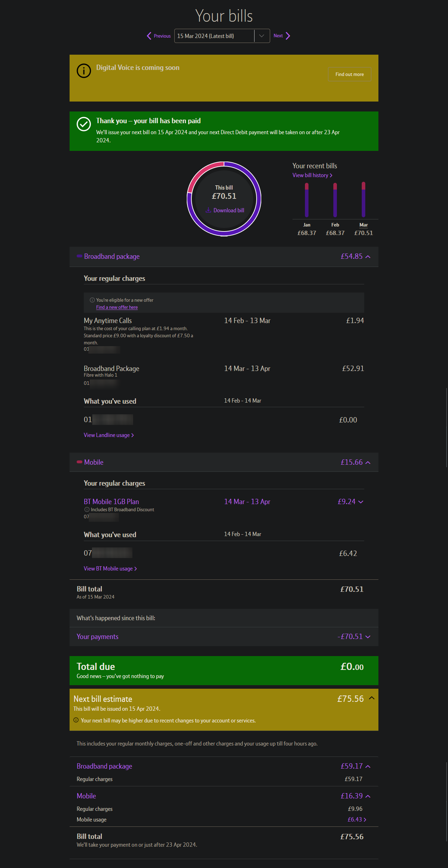Screen dimensions: 448x868
Task: Click the Mar bill bar in recent bills
Action: coord(364,199)
